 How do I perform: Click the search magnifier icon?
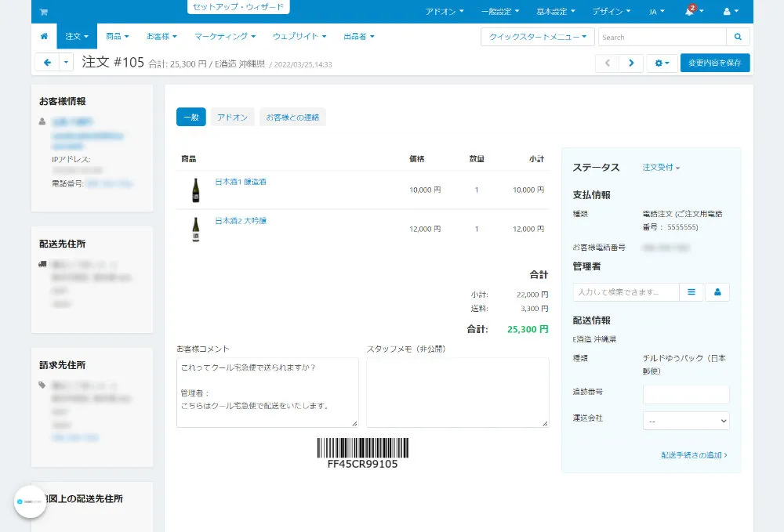tap(737, 36)
